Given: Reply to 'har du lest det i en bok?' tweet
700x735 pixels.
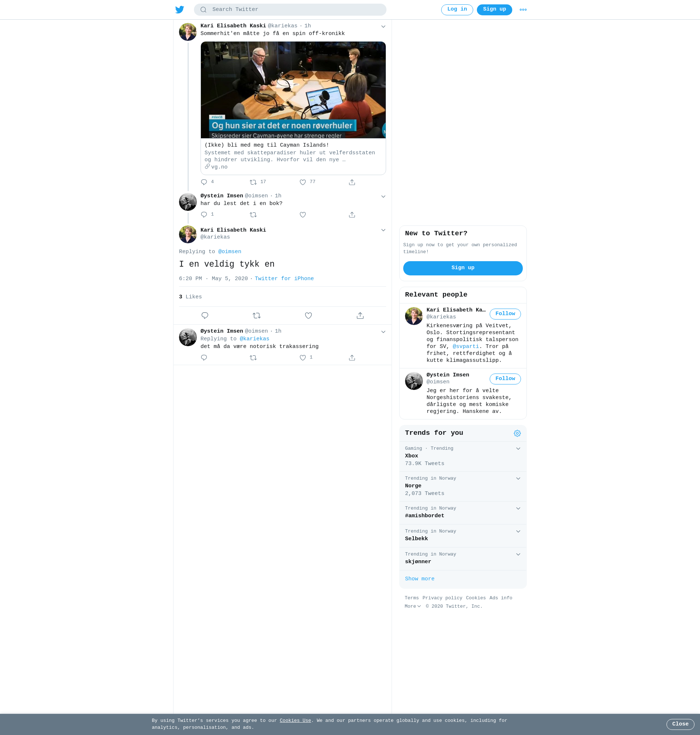Looking at the screenshot, I should click(x=204, y=214).
